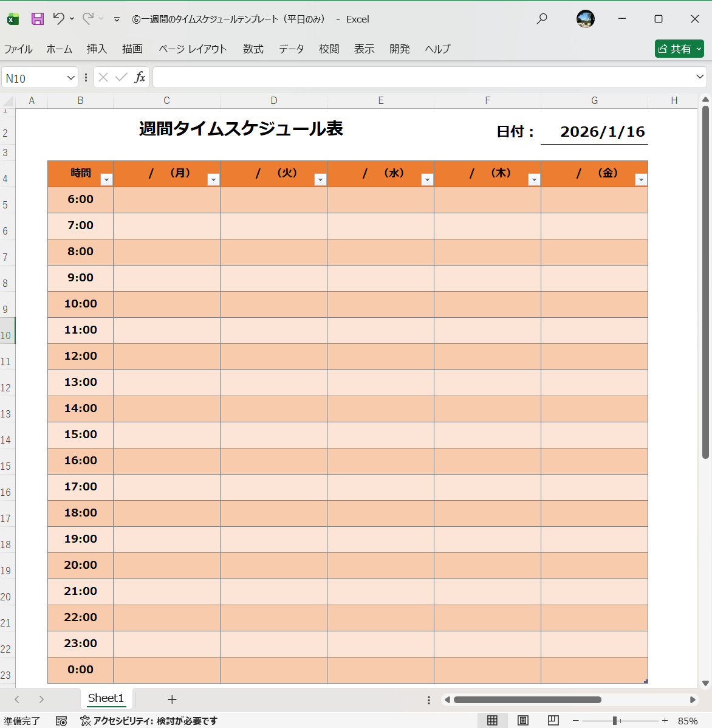
Task: Add a new sheet with the plus button
Action: pos(172,699)
